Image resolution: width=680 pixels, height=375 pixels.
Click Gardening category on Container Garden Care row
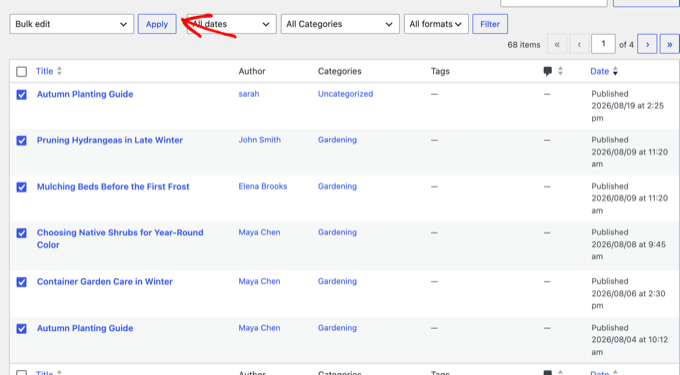click(337, 281)
